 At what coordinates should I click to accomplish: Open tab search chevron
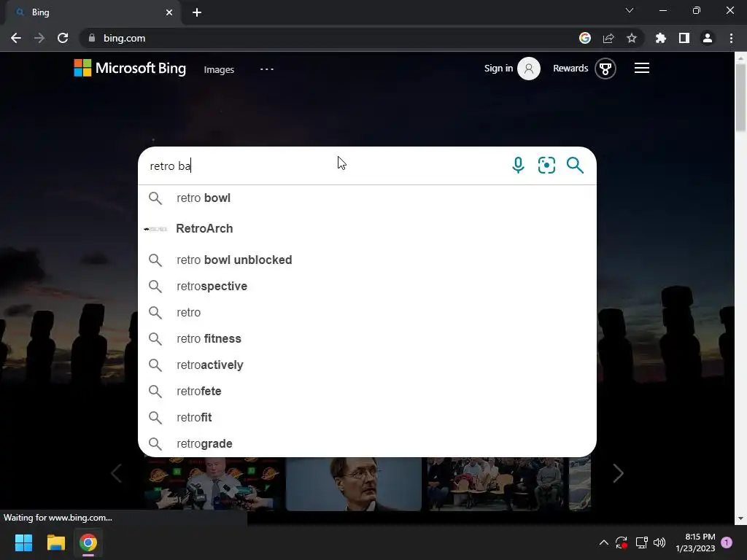(x=630, y=10)
